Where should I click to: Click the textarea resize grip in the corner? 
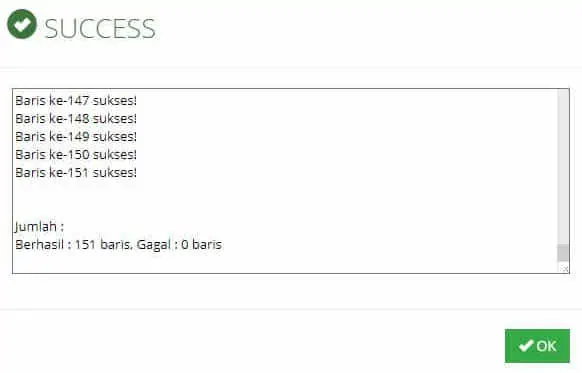564,268
